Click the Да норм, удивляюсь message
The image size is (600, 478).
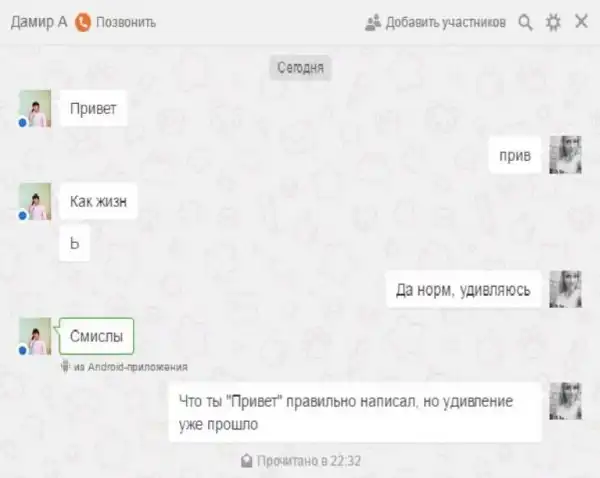pyautogui.click(x=463, y=290)
